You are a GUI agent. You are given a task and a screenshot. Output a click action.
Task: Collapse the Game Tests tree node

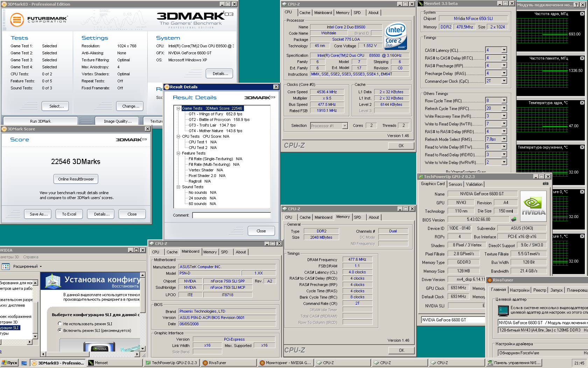pos(178,108)
